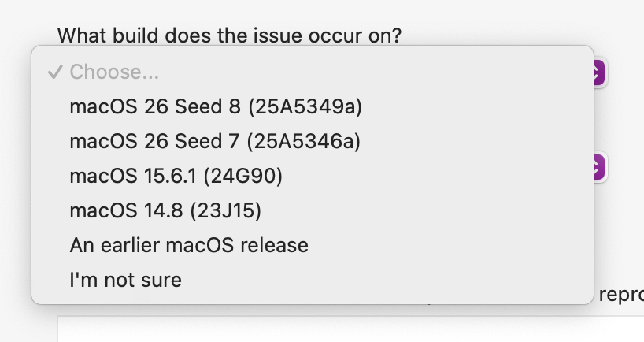The image size is (644, 342).
Task: Click the text field below the menu
Action: [346, 330]
